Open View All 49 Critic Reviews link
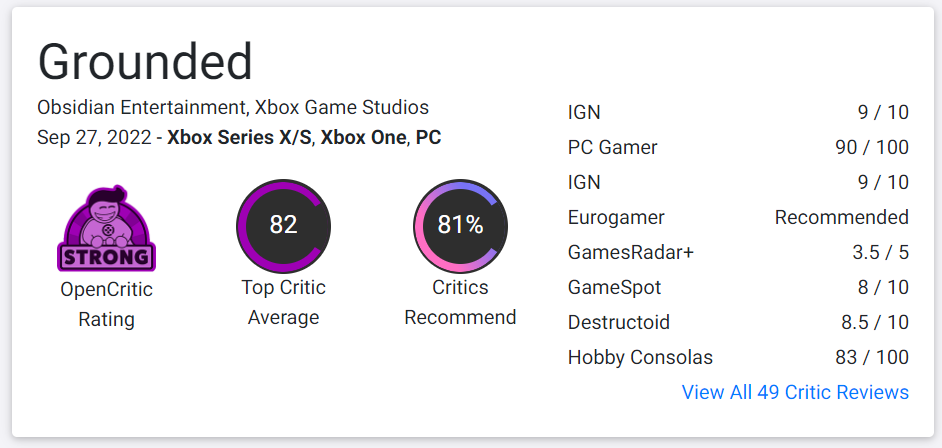Image resolution: width=942 pixels, height=448 pixels. pos(795,392)
